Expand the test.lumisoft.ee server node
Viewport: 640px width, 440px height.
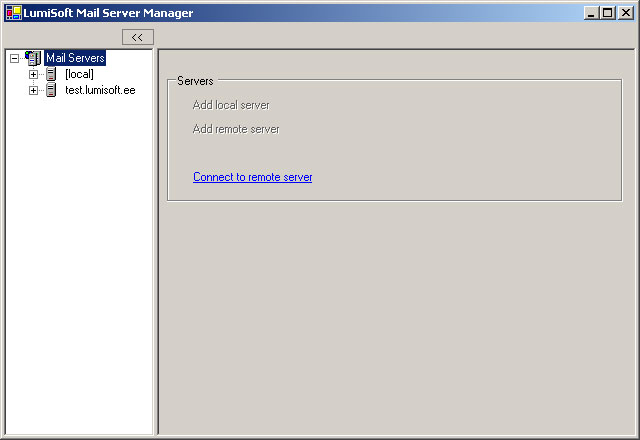pos(33,90)
